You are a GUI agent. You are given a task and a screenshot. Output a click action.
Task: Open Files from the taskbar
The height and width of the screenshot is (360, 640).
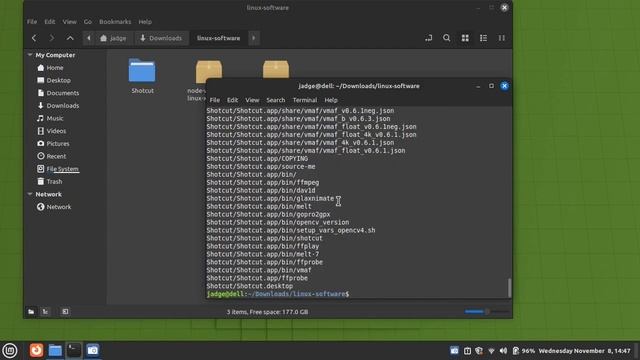pos(55,351)
